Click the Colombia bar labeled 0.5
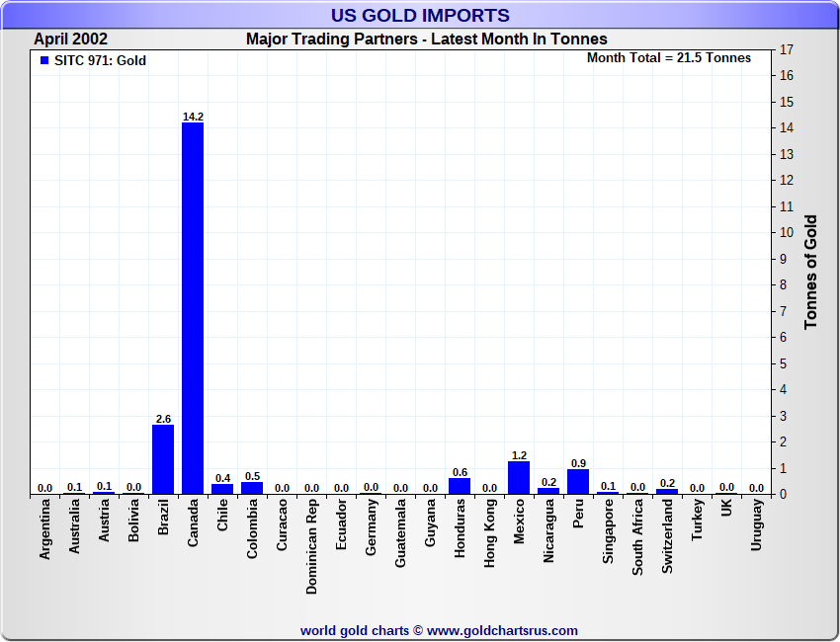Viewport: 840px width, 642px height. 252,488
